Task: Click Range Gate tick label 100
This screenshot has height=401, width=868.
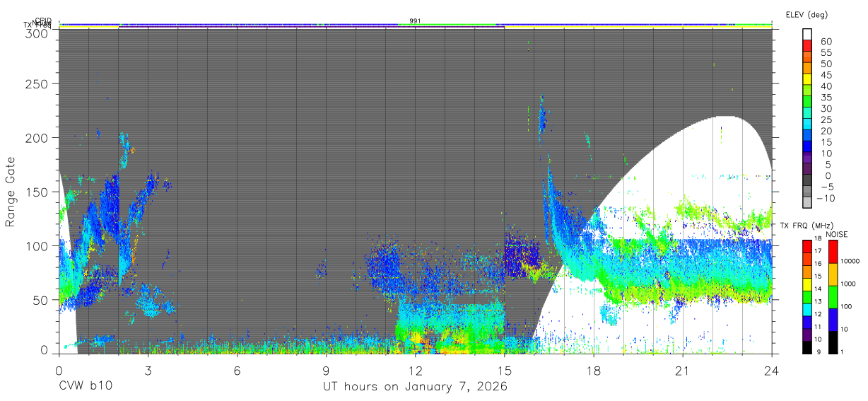Action: click(38, 245)
